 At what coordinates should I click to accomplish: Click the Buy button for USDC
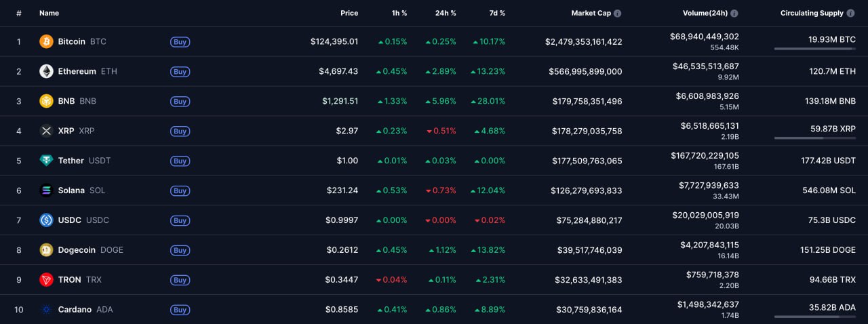coord(180,220)
